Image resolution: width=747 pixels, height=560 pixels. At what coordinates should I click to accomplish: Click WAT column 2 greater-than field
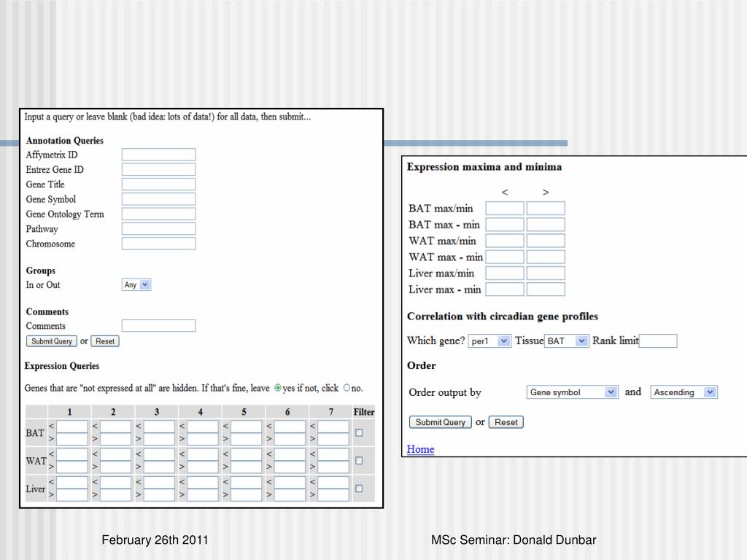pyautogui.click(x=116, y=467)
